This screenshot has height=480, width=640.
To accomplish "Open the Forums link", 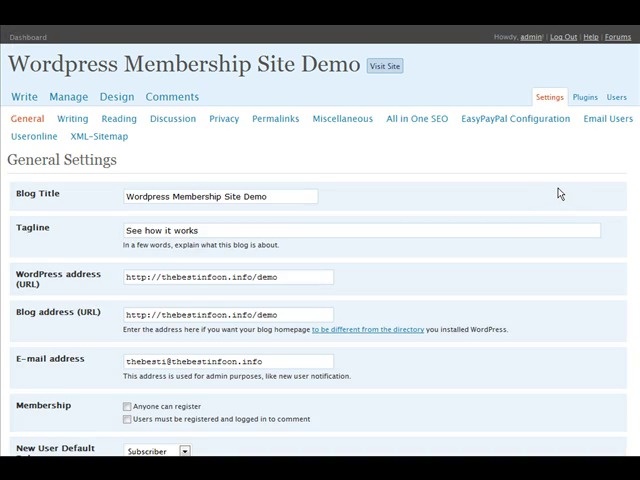I will [618, 37].
